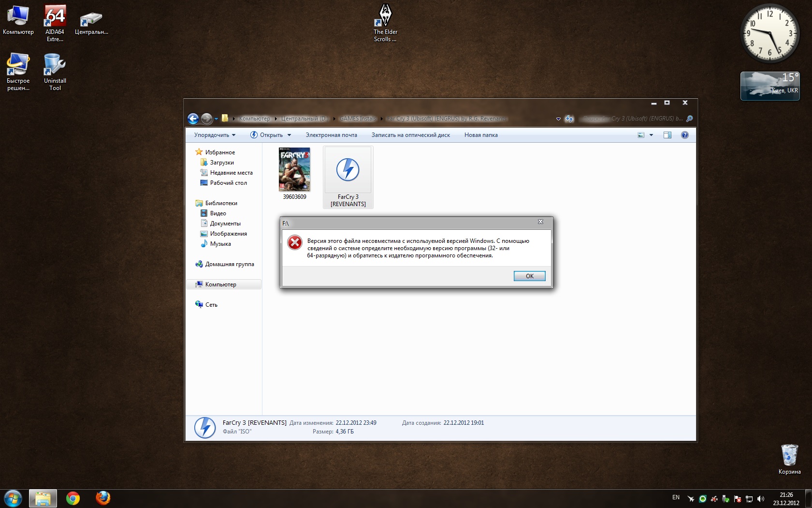Click the Компьютер desktop icon
Screen dimensions: 812x508
(x=18, y=20)
